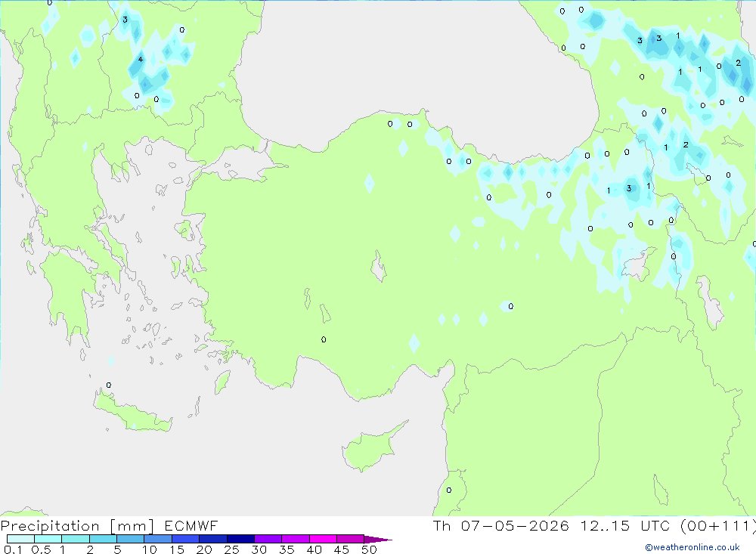Select the 40–45 mm magenta legend swatch

(x=323, y=539)
